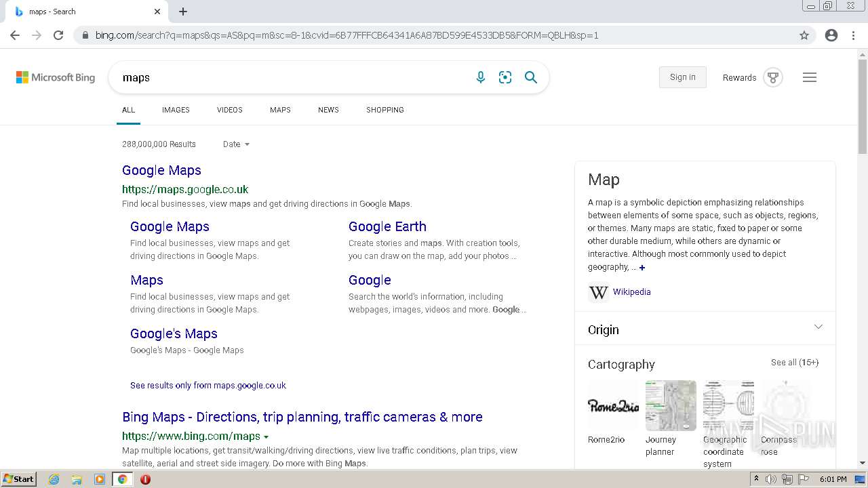Screen dimensions: 868x488
Task: Open Chrome profile avatar
Action: 831,35
